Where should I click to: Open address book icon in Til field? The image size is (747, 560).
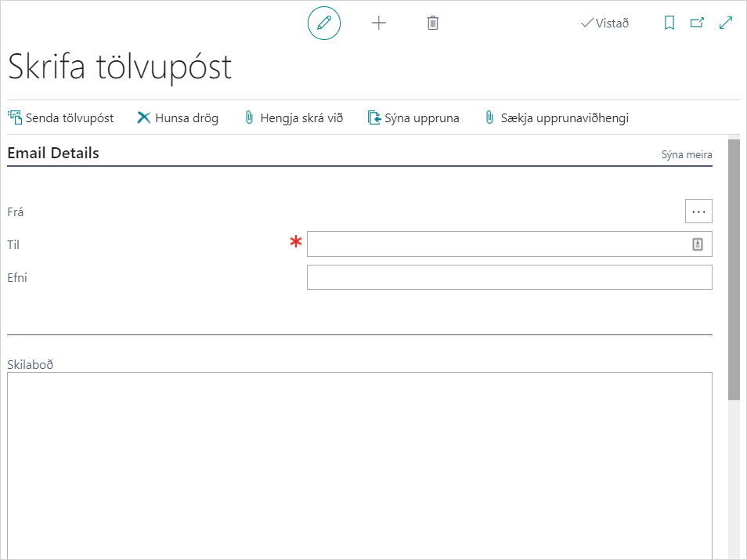[x=698, y=244]
